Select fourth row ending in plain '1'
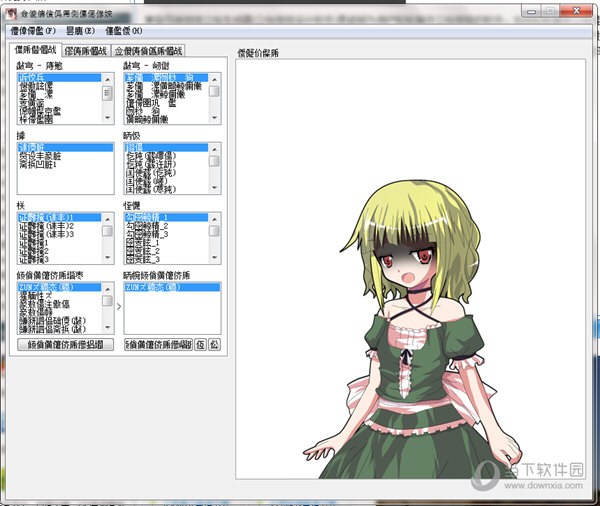 click(x=60, y=242)
